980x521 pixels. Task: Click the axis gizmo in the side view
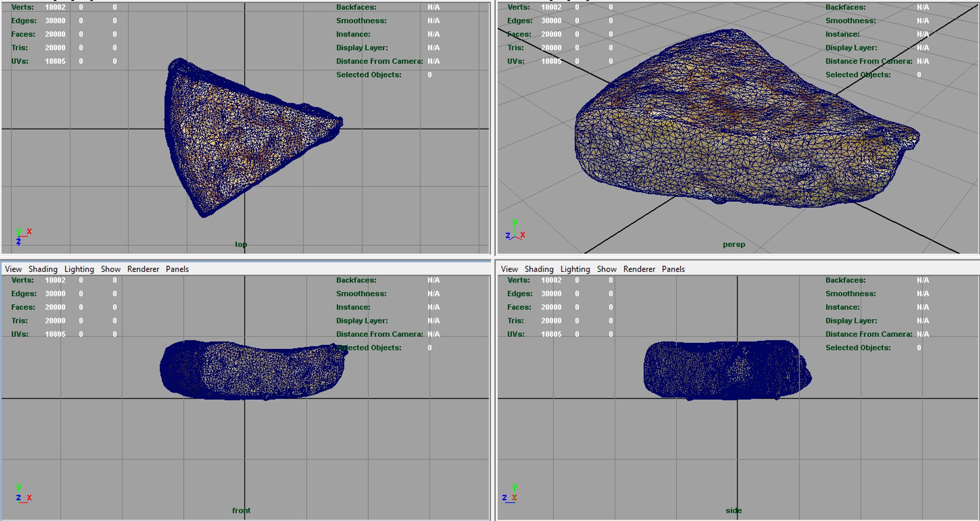(x=510, y=494)
